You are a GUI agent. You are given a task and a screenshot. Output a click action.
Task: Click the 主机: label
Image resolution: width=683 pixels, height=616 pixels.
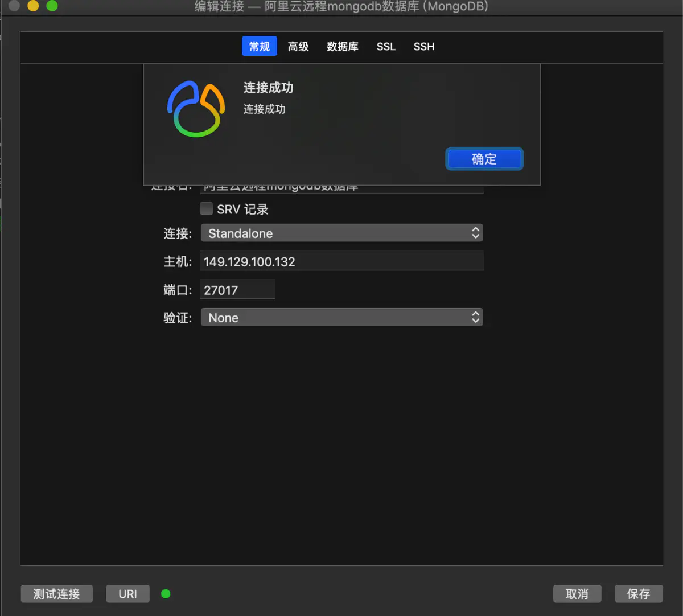[178, 261]
